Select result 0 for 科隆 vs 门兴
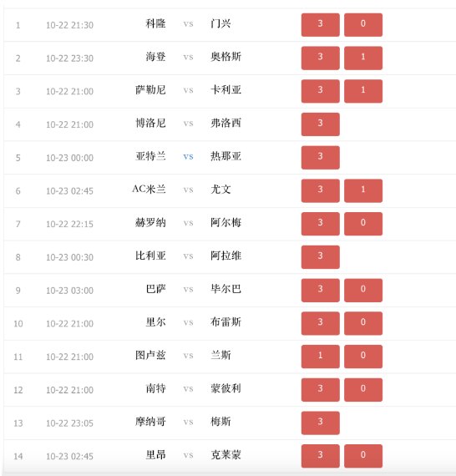This screenshot has height=476, width=456. 363,25
